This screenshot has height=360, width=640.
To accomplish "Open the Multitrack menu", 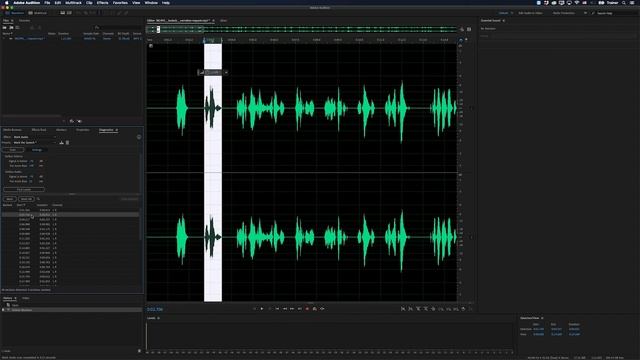I will [73, 2].
